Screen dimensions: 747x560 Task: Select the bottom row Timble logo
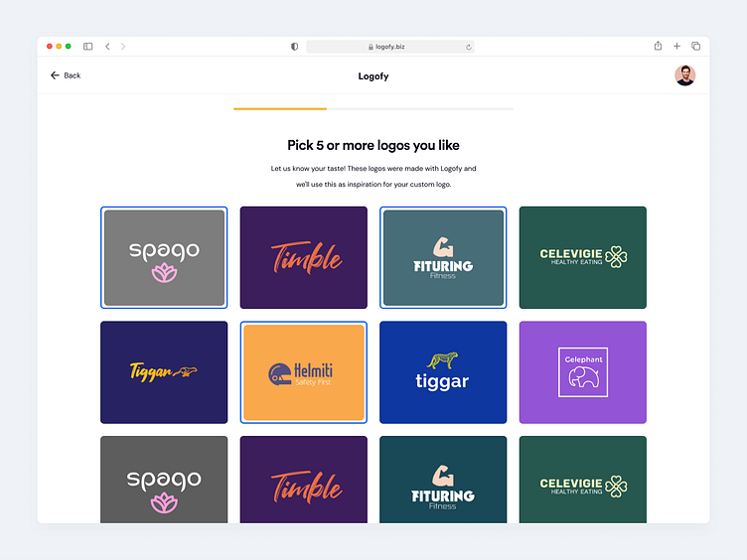(304, 480)
